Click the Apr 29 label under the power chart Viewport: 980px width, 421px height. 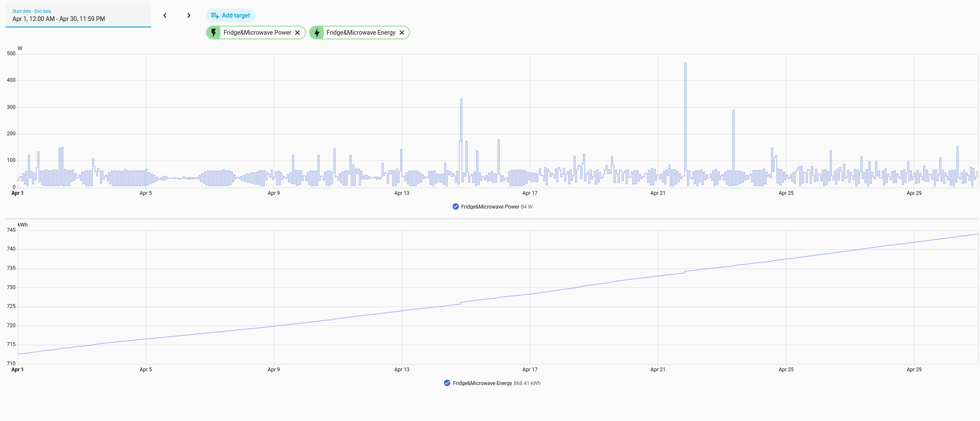914,193
